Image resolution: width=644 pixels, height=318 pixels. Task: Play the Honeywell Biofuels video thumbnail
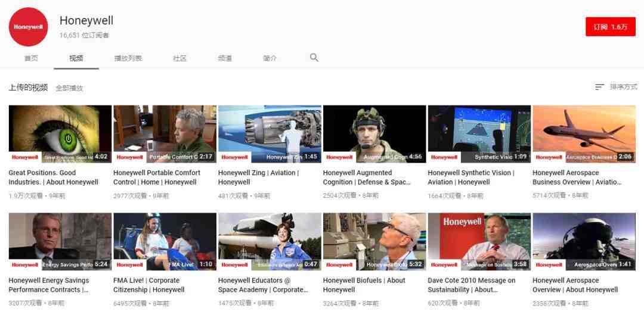(x=374, y=241)
